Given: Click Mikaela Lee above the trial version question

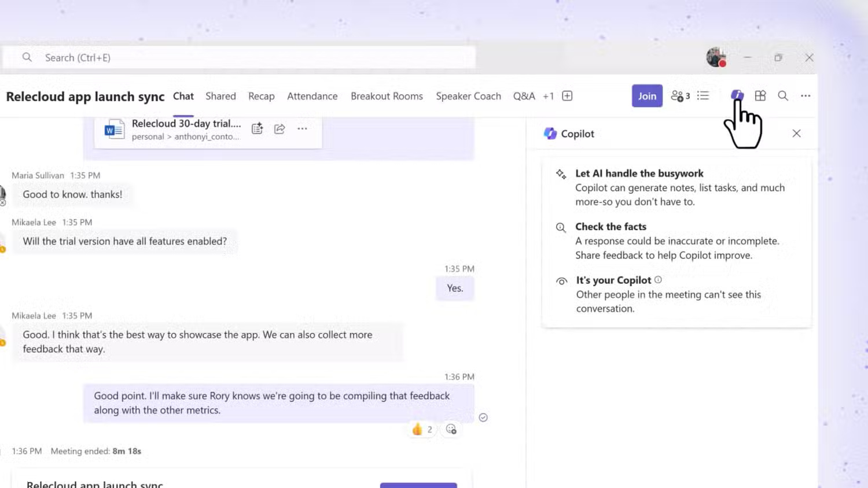Looking at the screenshot, I should click(34, 222).
